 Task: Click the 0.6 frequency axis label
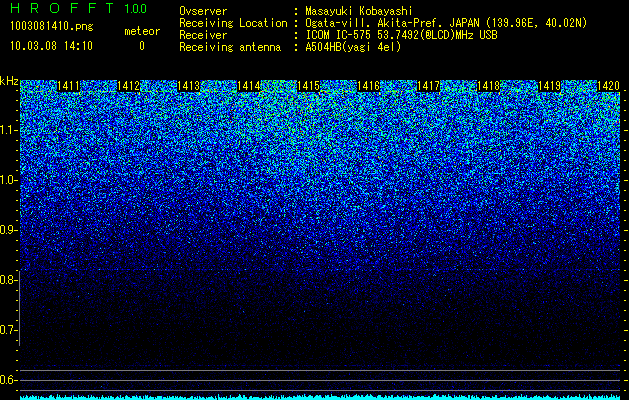pos(7,380)
